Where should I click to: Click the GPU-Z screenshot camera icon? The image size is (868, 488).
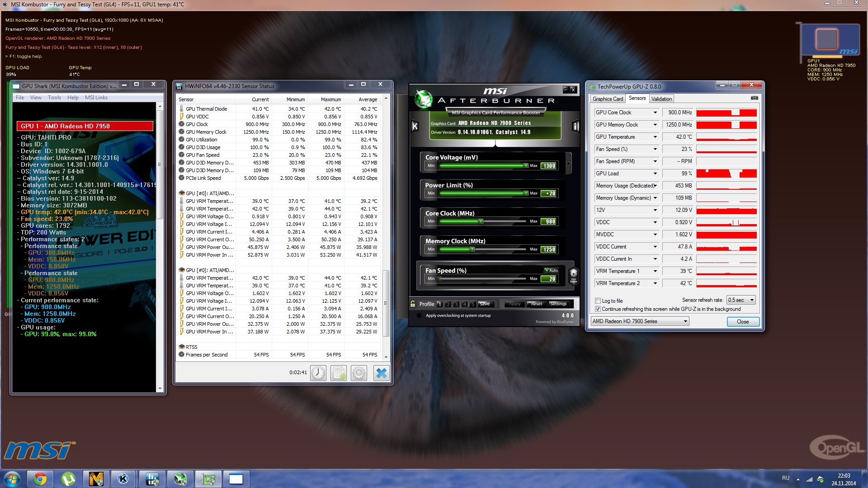754,98
